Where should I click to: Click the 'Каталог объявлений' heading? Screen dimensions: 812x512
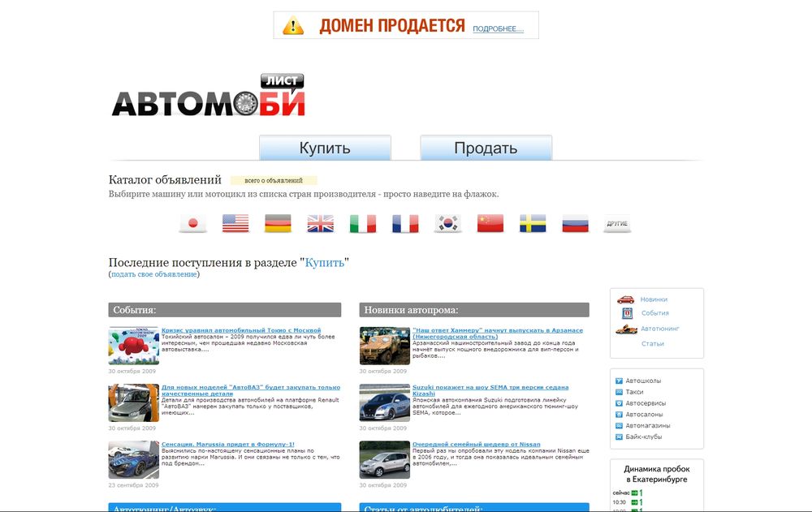click(x=165, y=180)
